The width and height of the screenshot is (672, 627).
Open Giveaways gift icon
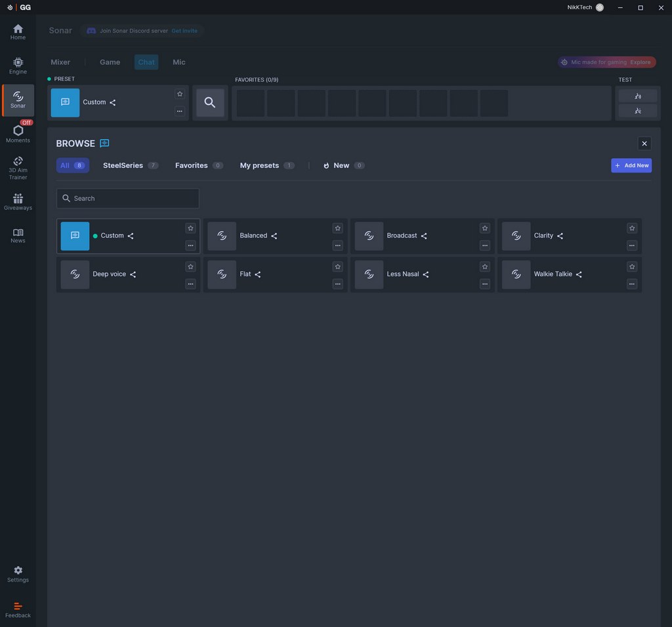pyautogui.click(x=18, y=201)
